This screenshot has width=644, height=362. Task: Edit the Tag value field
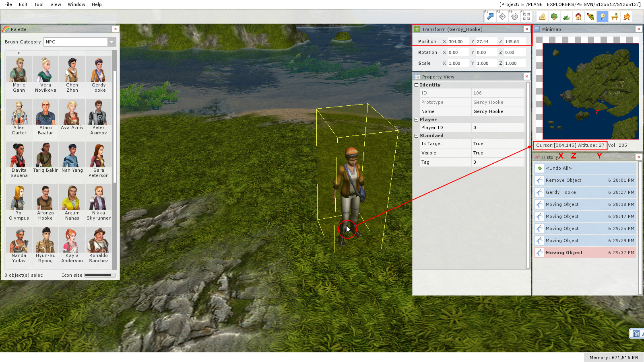[x=498, y=162]
